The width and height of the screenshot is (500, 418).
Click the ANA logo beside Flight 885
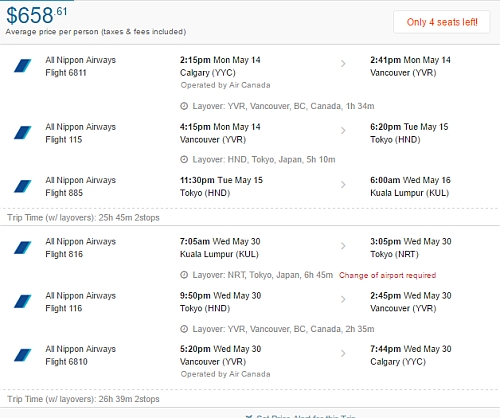[x=23, y=186]
